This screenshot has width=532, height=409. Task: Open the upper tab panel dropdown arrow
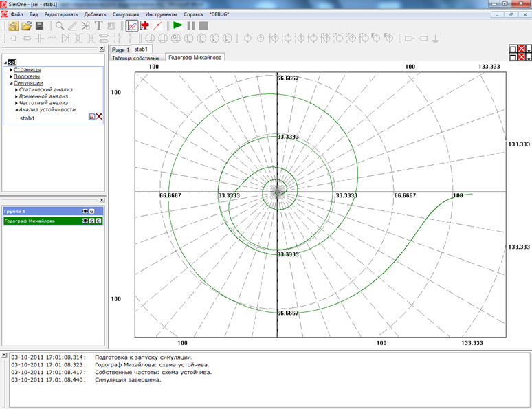pyautogui.click(x=529, y=50)
